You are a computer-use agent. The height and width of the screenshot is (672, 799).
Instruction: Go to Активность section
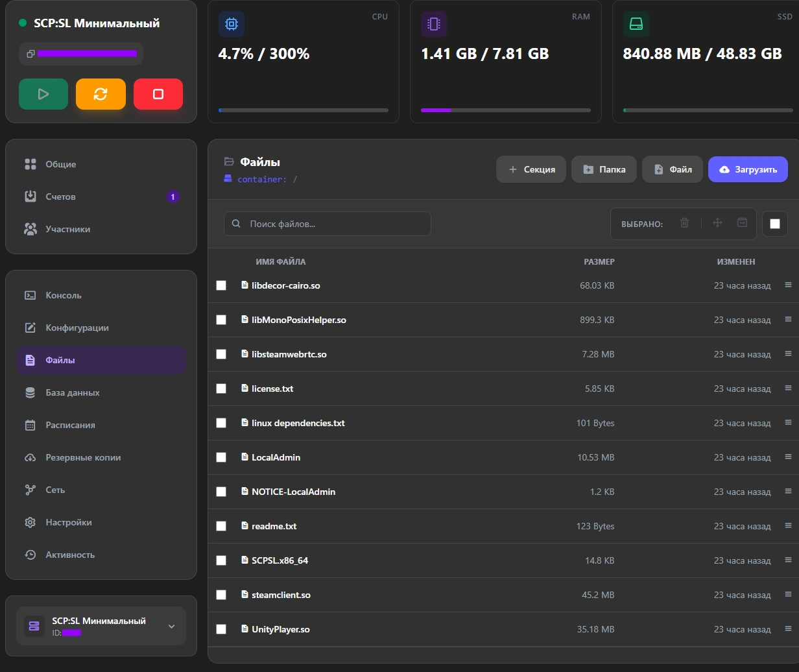click(x=101, y=555)
